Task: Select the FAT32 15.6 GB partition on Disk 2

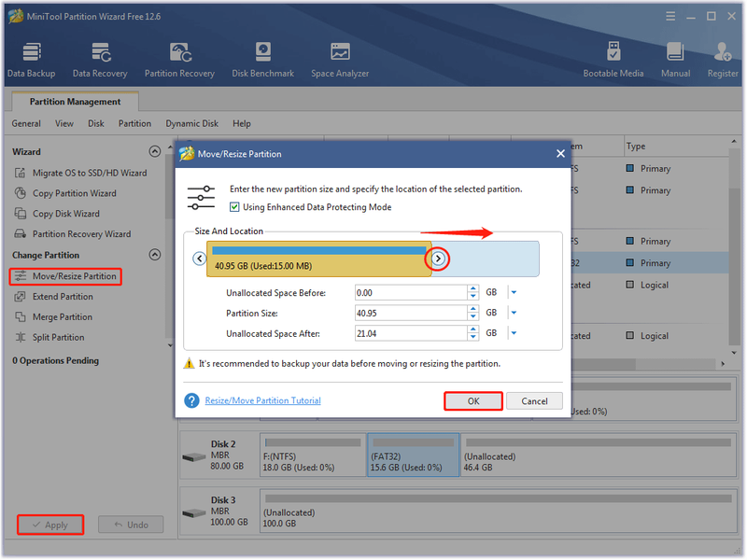Action: tap(413, 455)
